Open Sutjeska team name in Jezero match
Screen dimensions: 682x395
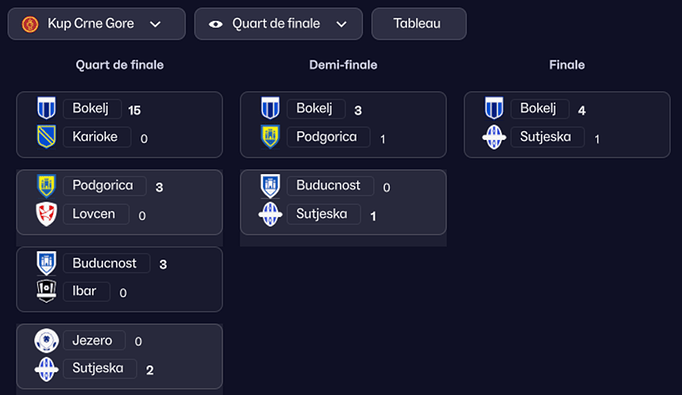point(100,368)
